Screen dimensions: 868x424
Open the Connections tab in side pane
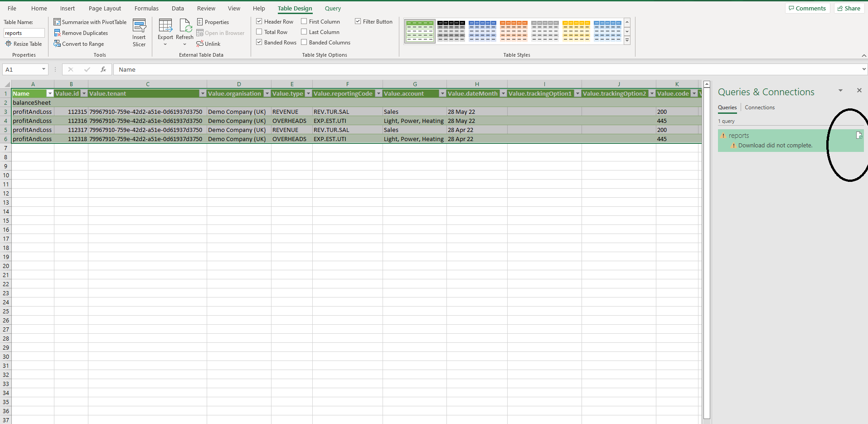coord(760,107)
